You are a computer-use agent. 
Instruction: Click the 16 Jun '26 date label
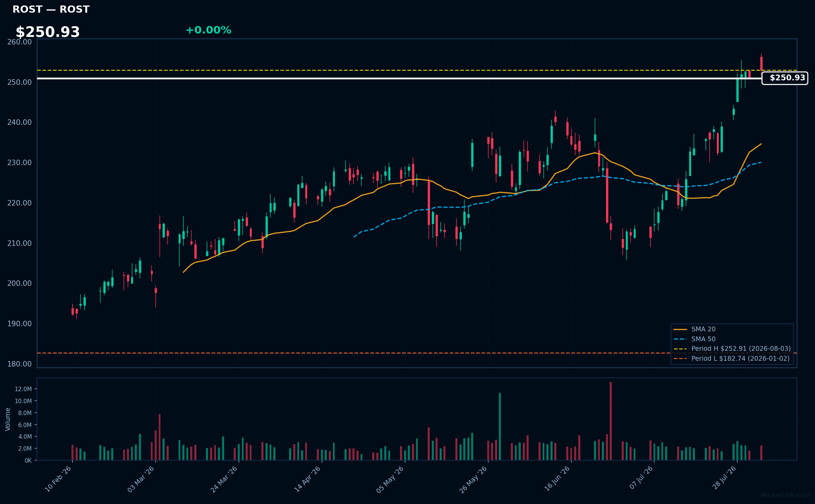pyautogui.click(x=557, y=479)
